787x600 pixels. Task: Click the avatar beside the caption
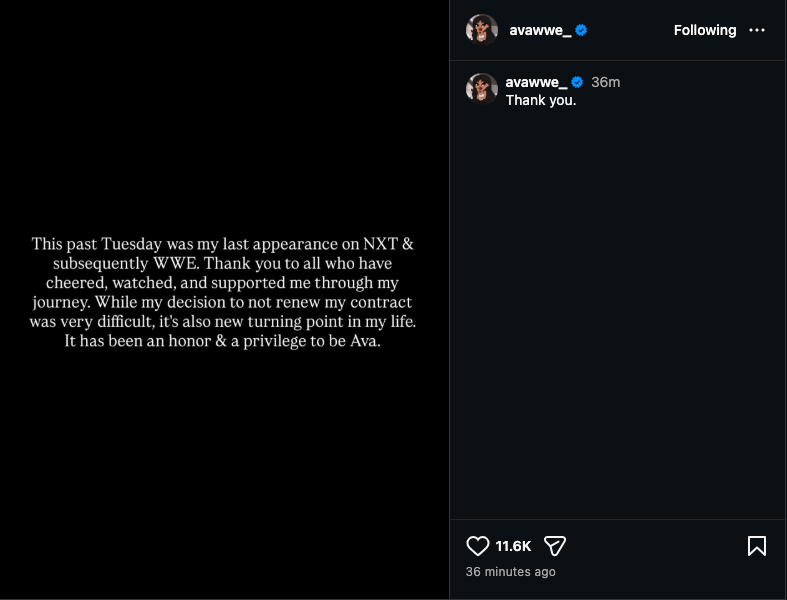coord(482,88)
